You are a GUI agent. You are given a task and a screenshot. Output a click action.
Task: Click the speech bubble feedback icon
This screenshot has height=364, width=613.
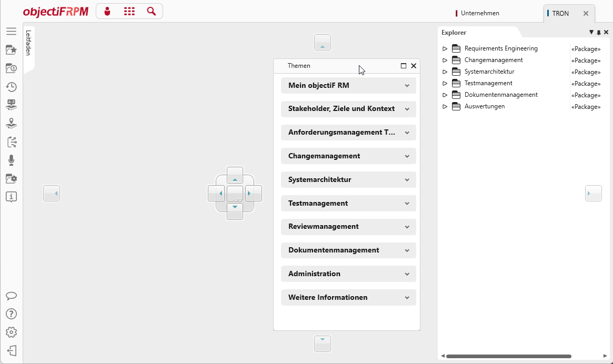tap(11, 296)
